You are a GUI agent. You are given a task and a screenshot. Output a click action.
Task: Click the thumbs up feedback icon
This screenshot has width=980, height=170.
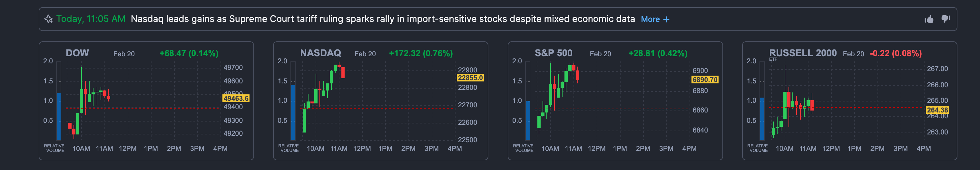929,19
